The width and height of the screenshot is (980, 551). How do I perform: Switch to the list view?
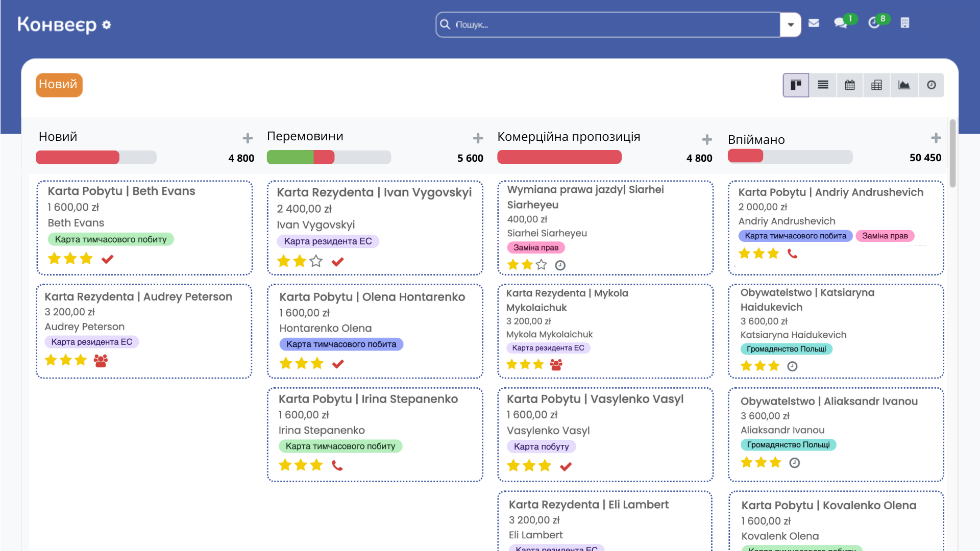(x=823, y=85)
